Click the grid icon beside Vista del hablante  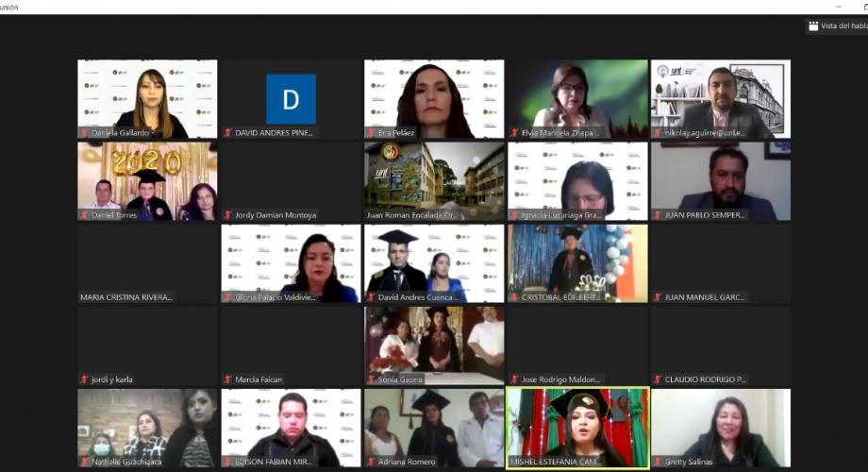pos(813,26)
